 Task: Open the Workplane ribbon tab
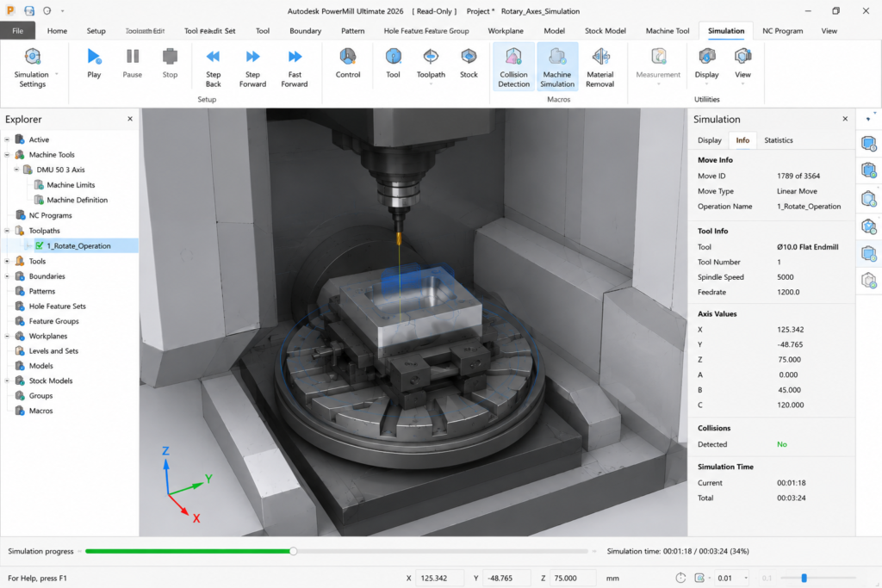coord(506,31)
